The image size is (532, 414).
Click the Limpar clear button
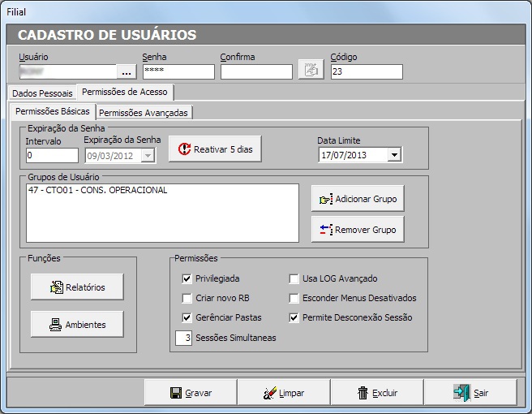(x=283, y=393)
